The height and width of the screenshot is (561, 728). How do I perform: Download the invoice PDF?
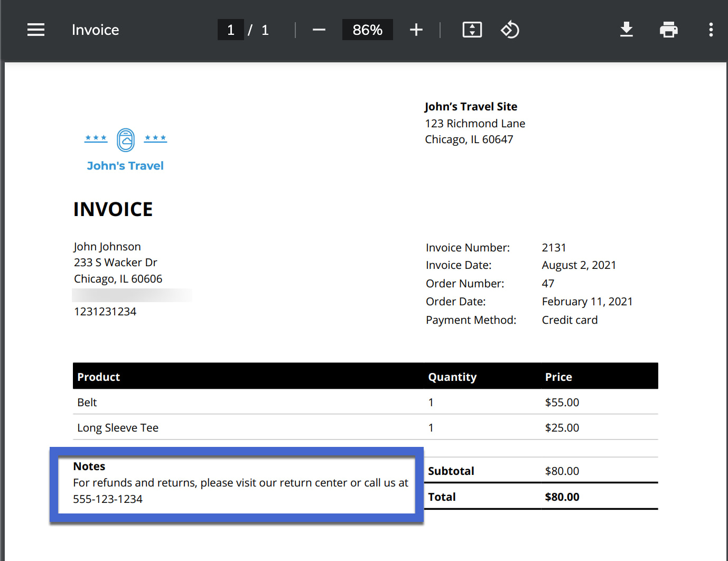(627, 30)
